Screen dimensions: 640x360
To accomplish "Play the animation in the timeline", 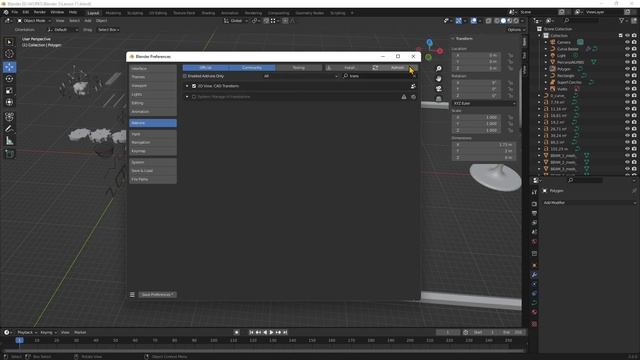I will pos(271,332).
